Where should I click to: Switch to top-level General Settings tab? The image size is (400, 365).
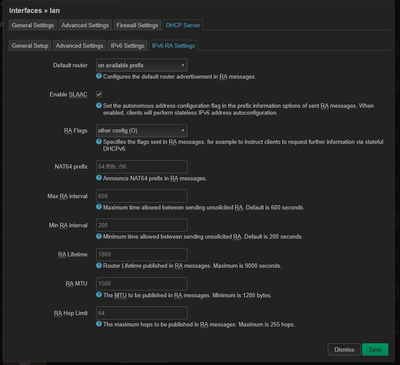point(33,25)
